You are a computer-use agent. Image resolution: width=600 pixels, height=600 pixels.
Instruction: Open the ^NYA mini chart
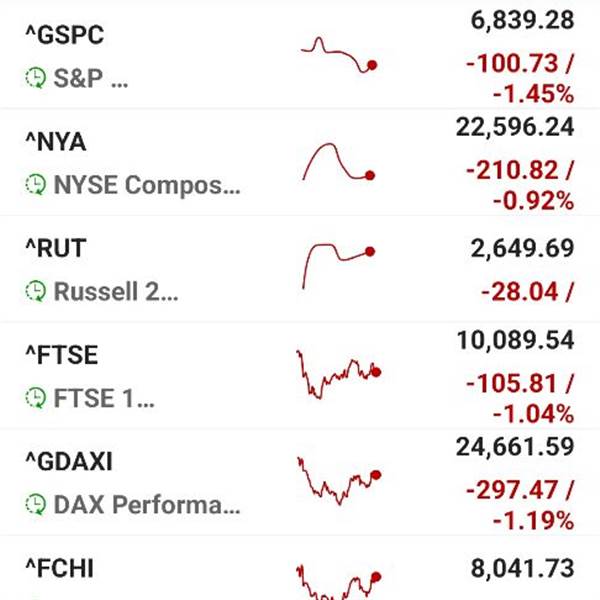(x=339, y=161)
